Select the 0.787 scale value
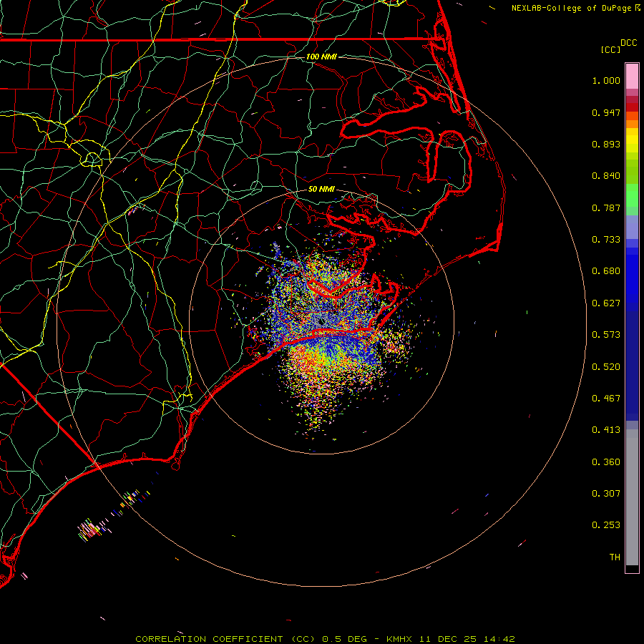Screen dimensions: 644x644 pyautogui.click(x=606, y=208)
